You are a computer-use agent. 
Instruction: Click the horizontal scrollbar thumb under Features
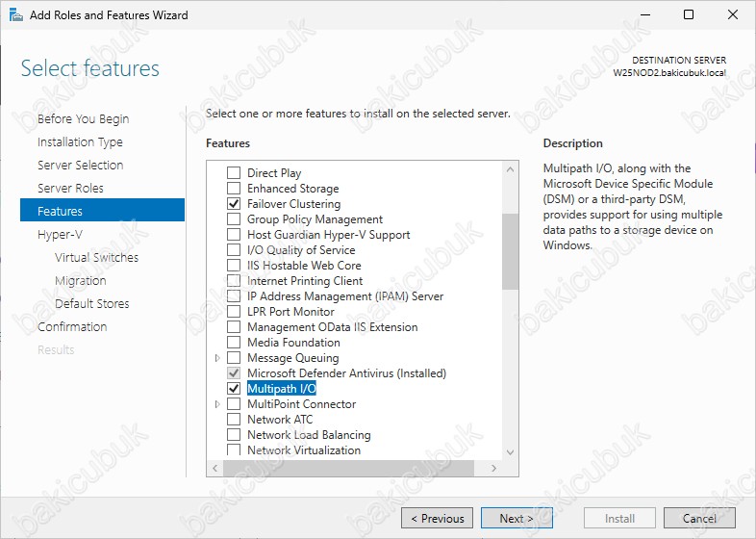pos(348,468)
